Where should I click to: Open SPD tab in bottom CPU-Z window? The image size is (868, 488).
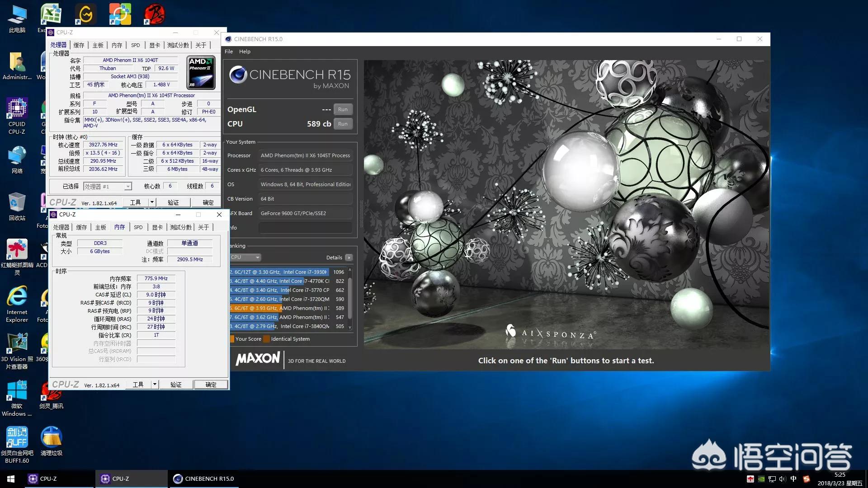[x=138, y=227]
